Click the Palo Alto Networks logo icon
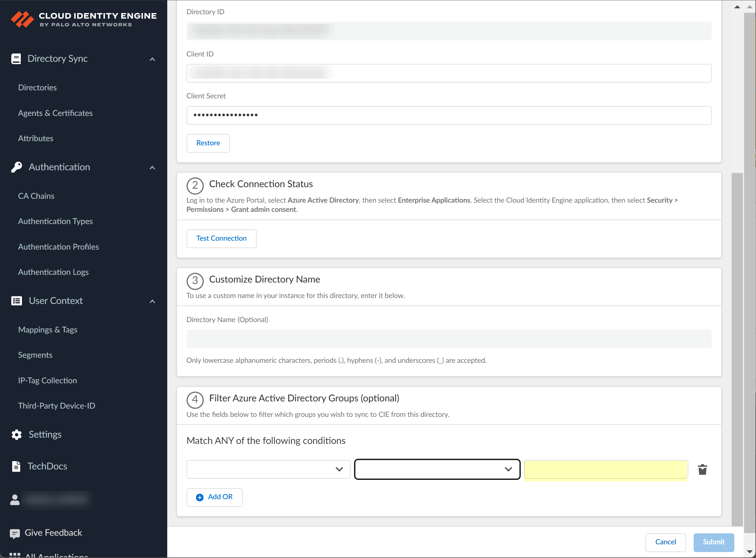756x558 pixels. tap(22, 19)
